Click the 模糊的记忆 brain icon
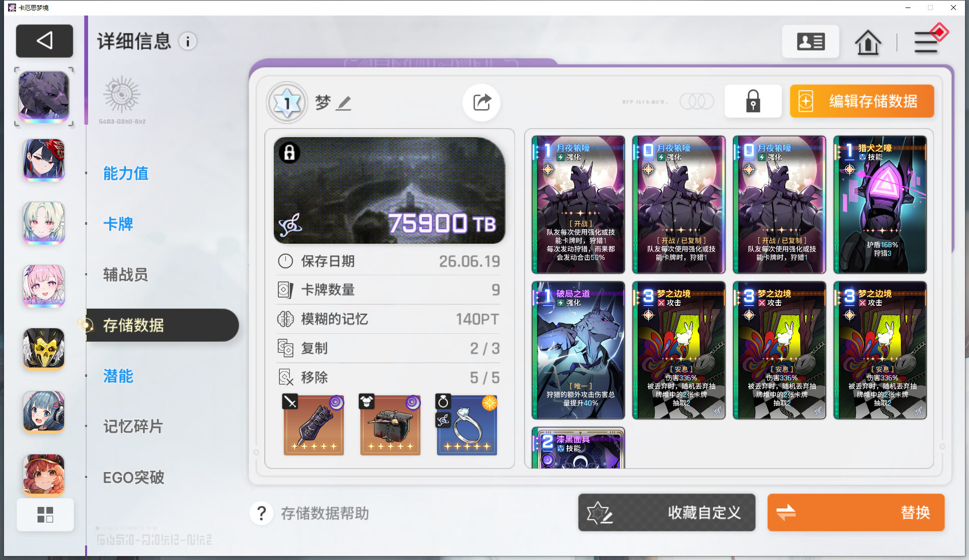969x560 pixels. click(x=285, y=319)
